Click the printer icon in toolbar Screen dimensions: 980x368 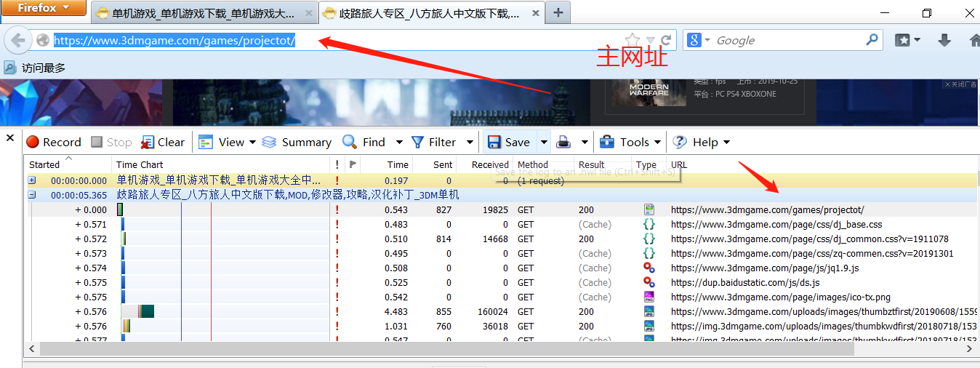[x=563, y=142]
